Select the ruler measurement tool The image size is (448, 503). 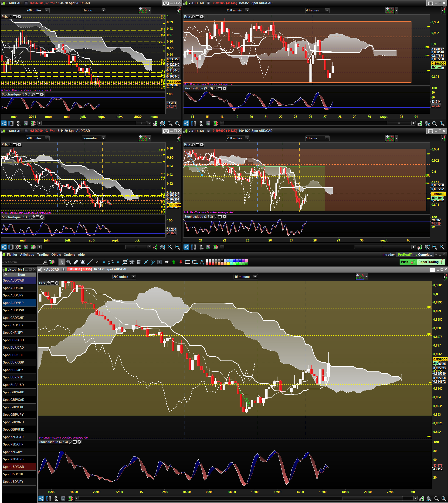pyautogui.click(x=76, y=262)
